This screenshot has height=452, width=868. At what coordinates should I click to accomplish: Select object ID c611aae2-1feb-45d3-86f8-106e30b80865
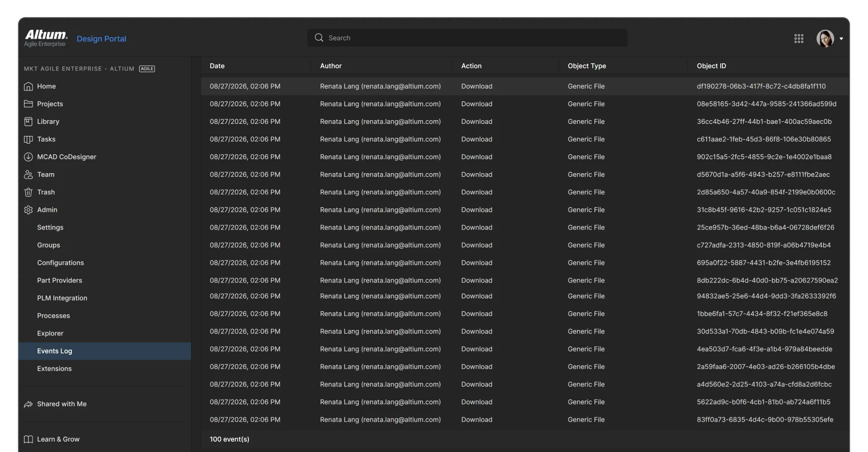click(x=764, y=139)
